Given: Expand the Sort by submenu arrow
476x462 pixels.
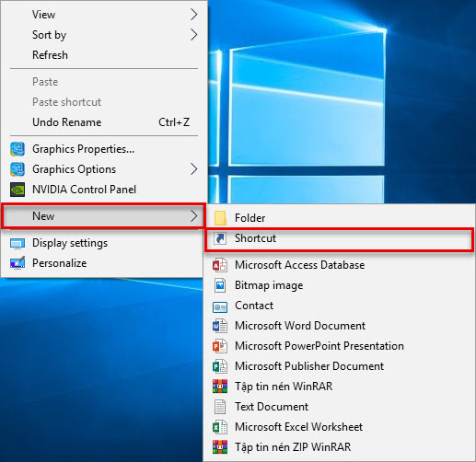Looking at the screenshot, I should [x=193, y=35].
